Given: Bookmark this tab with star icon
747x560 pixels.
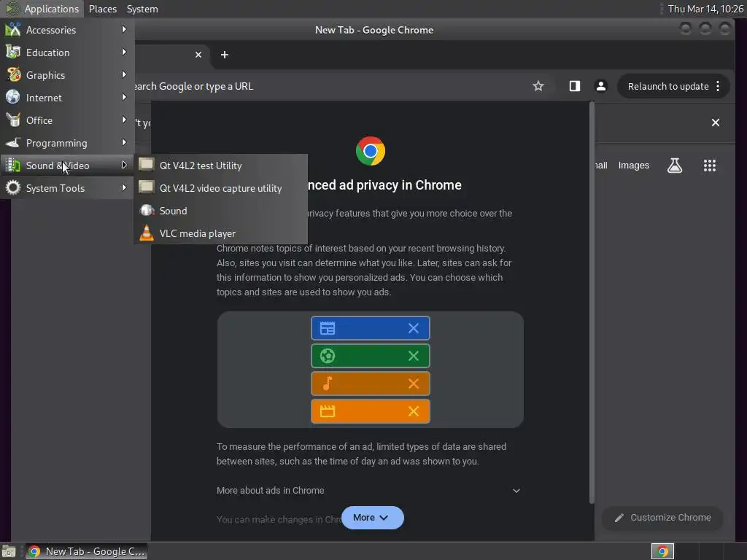Looking at the screenshot, I should pyautogui.click(x=538, y=86).
